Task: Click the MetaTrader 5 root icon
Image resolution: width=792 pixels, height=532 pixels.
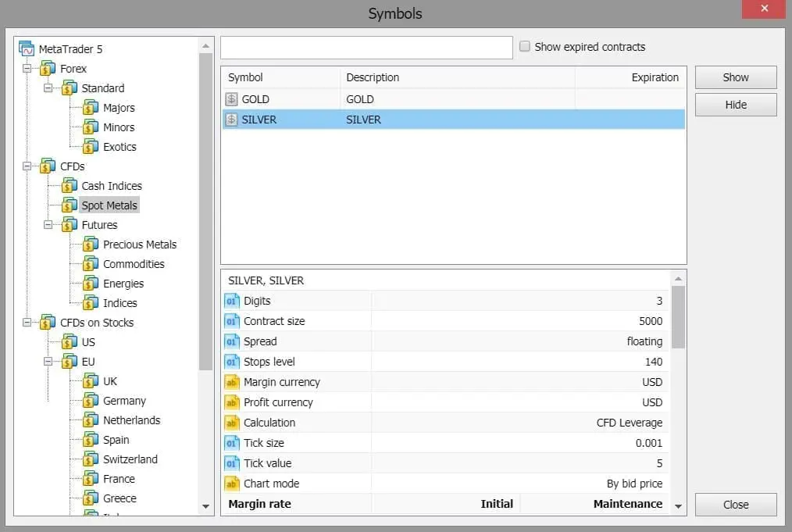Action: click(25, 48)
